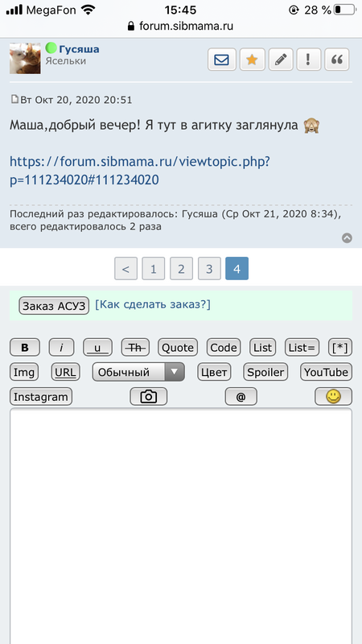Open the Цвет color picker button
The width and height of the screenshot is (362, 644).
point(214,372)
